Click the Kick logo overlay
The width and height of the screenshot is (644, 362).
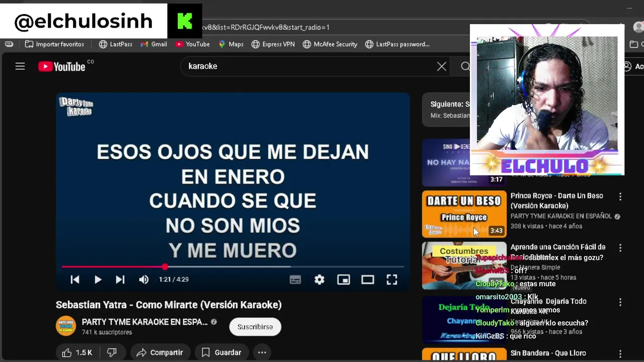[x=185, y=21]
